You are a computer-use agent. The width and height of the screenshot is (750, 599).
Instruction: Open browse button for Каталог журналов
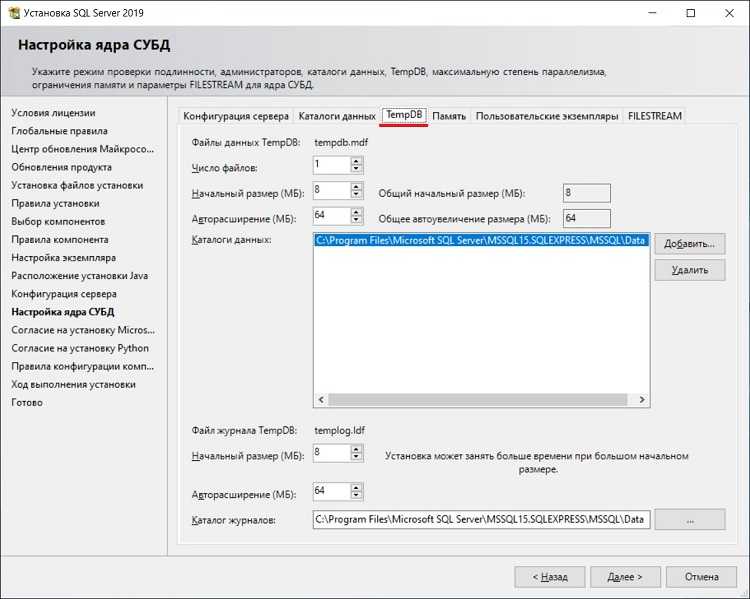(689, 520)
